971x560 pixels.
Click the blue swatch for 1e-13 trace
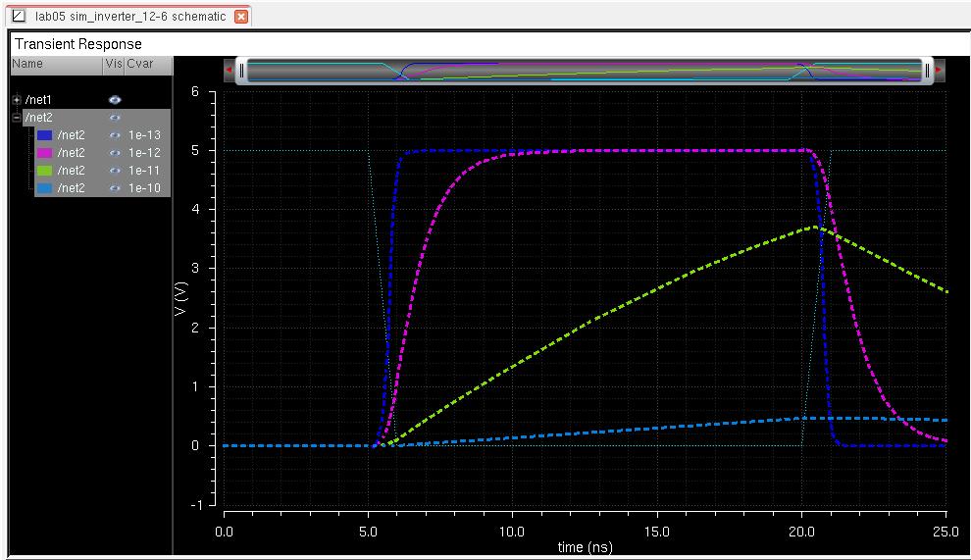point(44,135)
